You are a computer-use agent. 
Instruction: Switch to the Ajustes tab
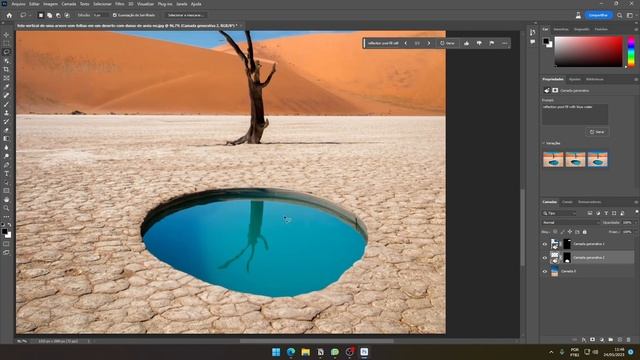[x=575, y=79]
